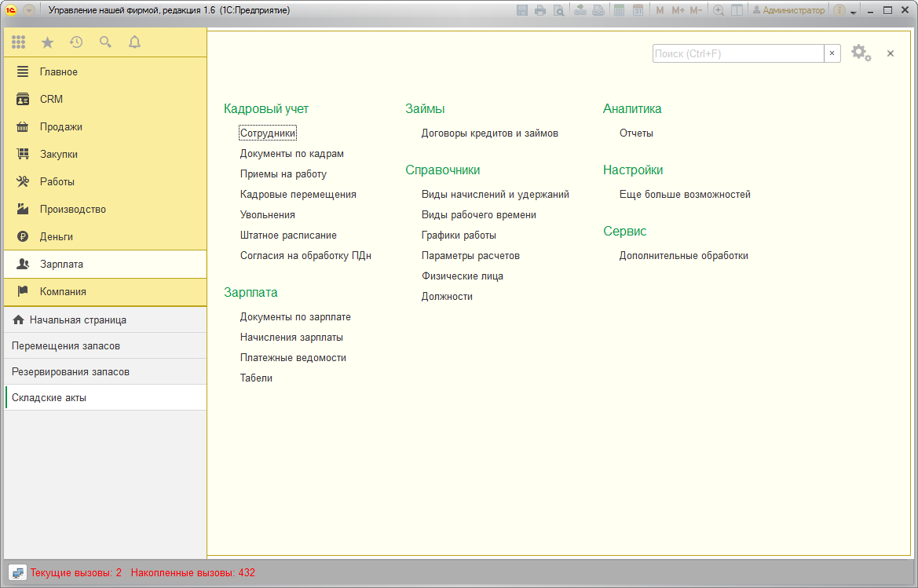The image size is (918, 588).
Task: Switch to the Начальная страница tab
Action: [x=105, y=320]
